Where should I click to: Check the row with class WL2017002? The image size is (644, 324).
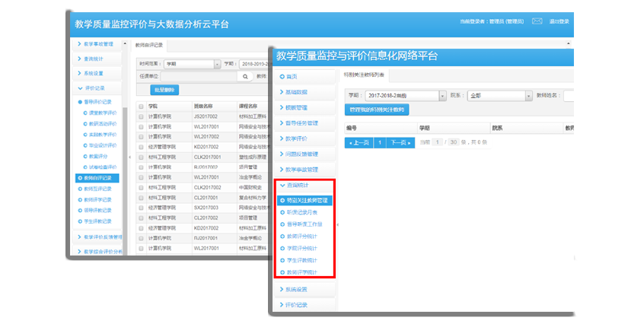coord(141,137)
